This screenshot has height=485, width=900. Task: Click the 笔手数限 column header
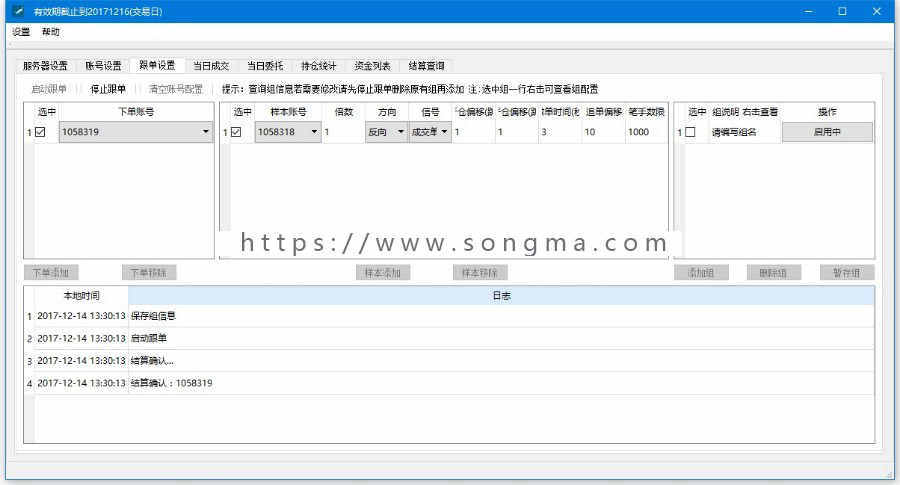coord(646,112)
